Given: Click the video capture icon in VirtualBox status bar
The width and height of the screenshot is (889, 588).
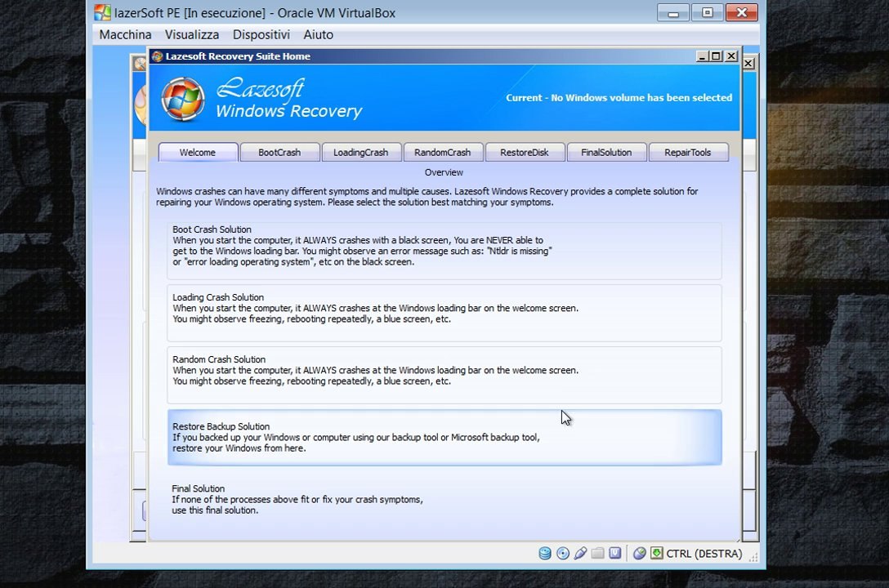Looking at the screenshot, I should pyautogui.click(x=615, y=554).
